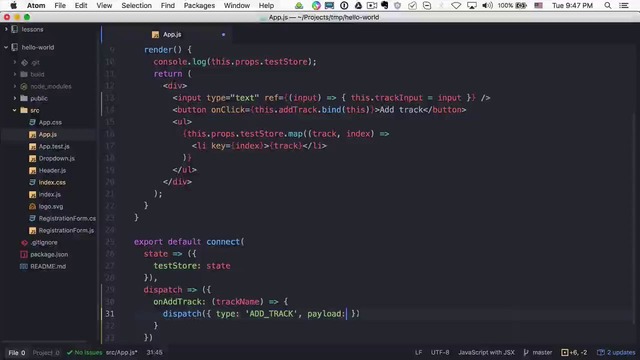Open the Edit menu
The width and height of the screenshot is (640, 360).
[x=81, y=5]
